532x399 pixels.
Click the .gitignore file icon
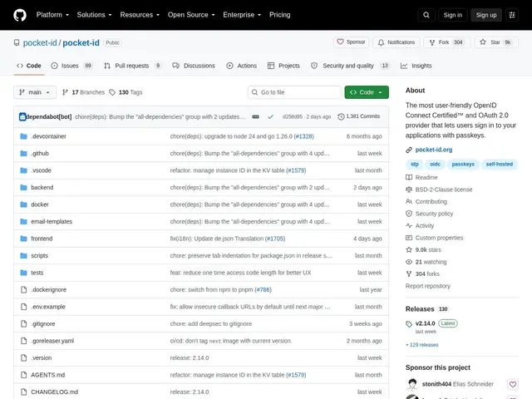tap(23, 323)
